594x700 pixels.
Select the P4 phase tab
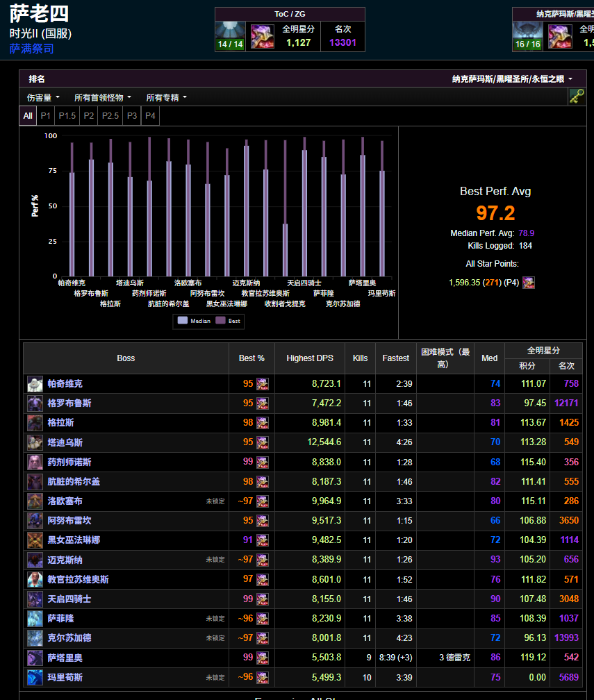[150, 116]
